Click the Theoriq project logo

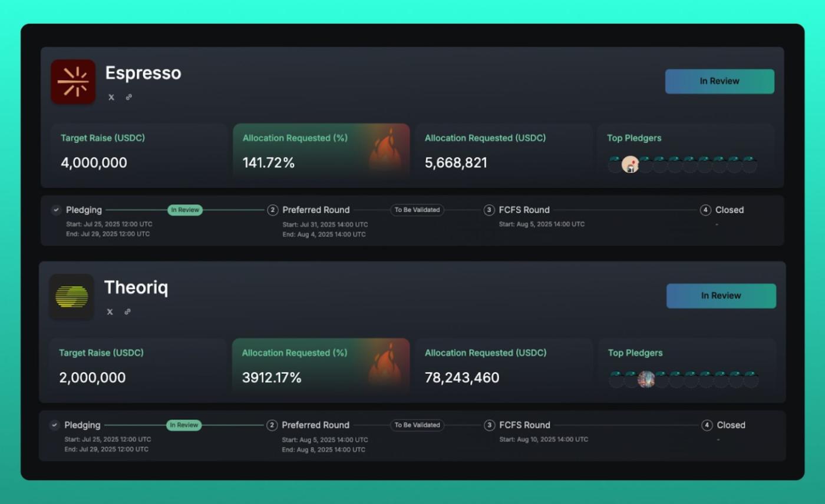pos(71,296)
